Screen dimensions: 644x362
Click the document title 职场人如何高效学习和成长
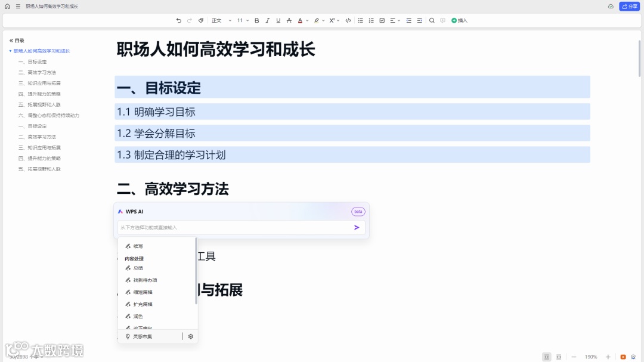point(216,49)
